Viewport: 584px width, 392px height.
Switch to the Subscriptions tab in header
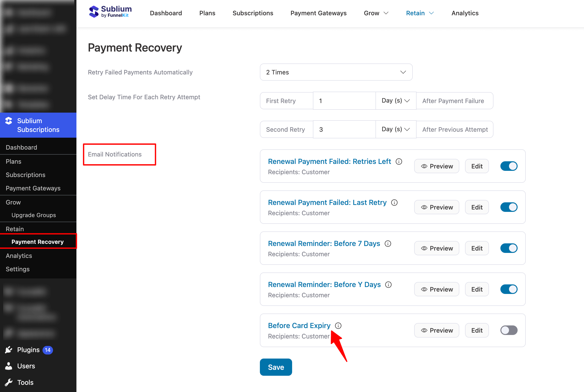tap(253, 13)
